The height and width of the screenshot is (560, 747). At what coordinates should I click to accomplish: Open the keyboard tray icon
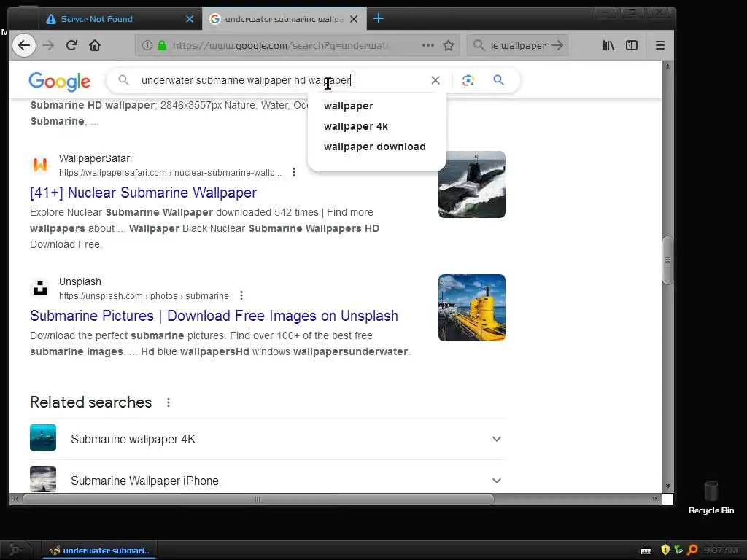pos(646,551)
